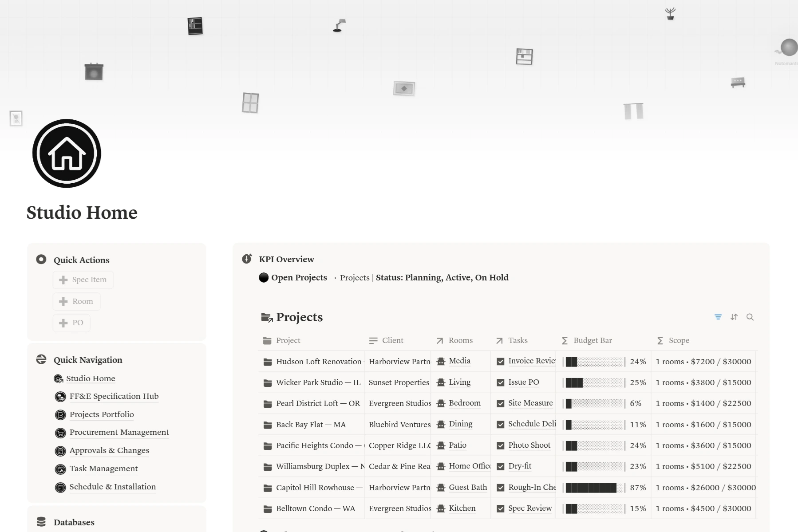Toggle the Issue PO task checkbox
The width and height of the screenshot is (798, 532).
coord(500,382)
